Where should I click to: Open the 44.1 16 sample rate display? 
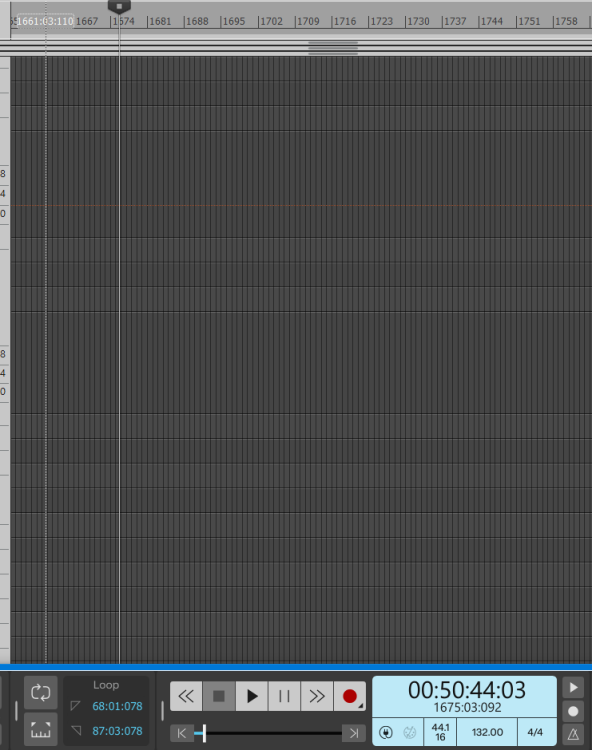[440, 732]
